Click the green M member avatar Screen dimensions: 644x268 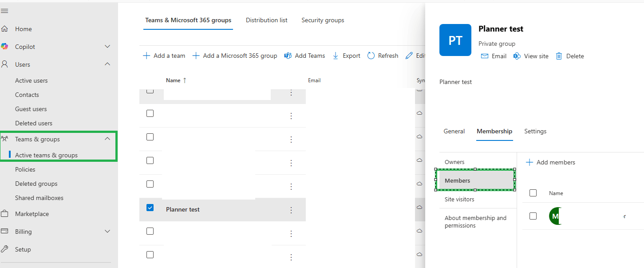point(555,216)
